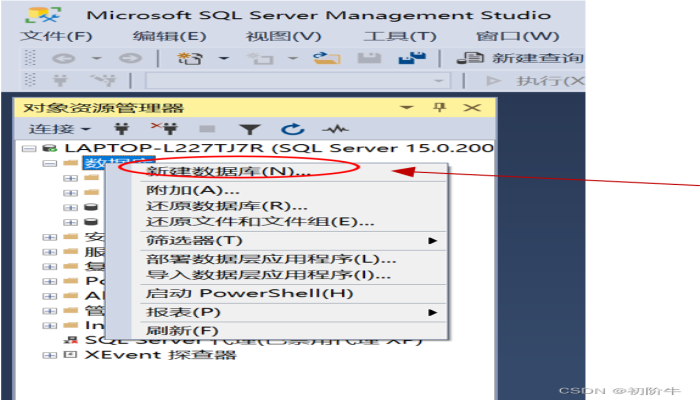The image size is (700, 400).
Task: Open the 编辑(E) menu
Action: 169,36
